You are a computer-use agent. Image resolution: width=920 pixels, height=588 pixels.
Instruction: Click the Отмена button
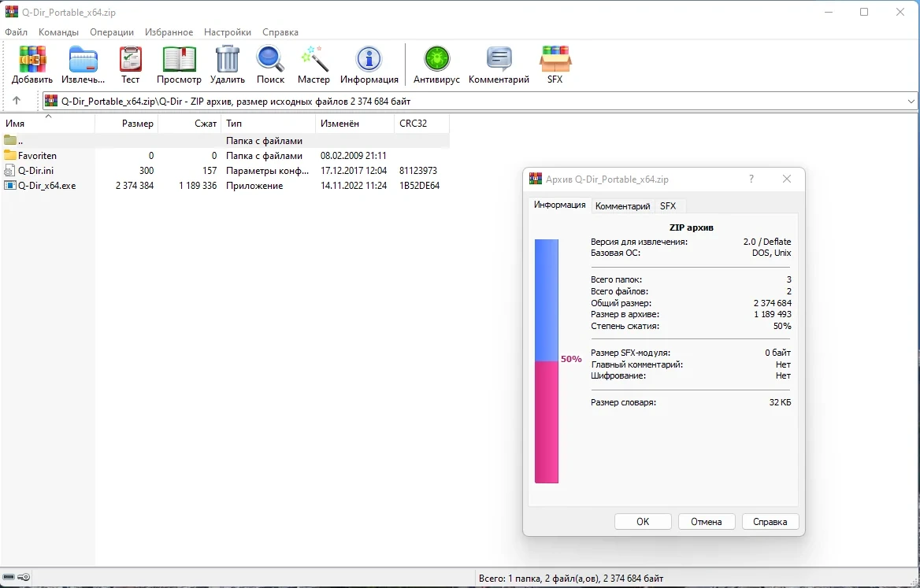tap(707, 521)
